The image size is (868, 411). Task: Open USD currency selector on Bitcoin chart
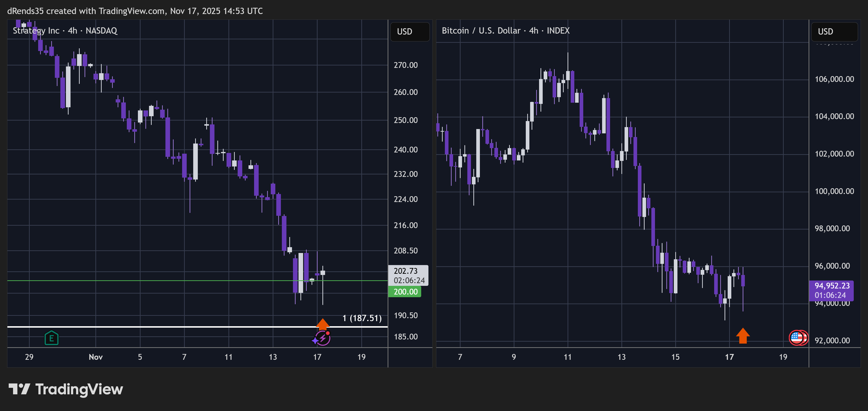[x=834, y=32]
